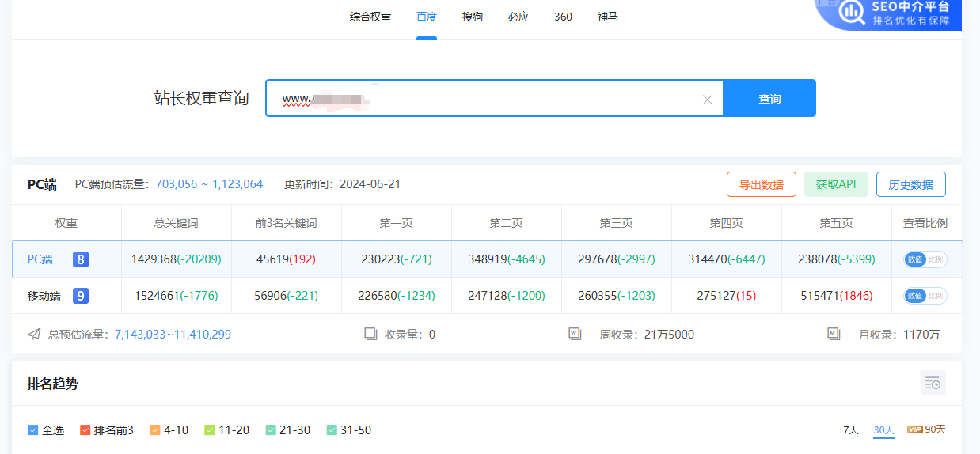Select the 90天 time range
This screenshot has height=454, width=980.
point(935,429)
